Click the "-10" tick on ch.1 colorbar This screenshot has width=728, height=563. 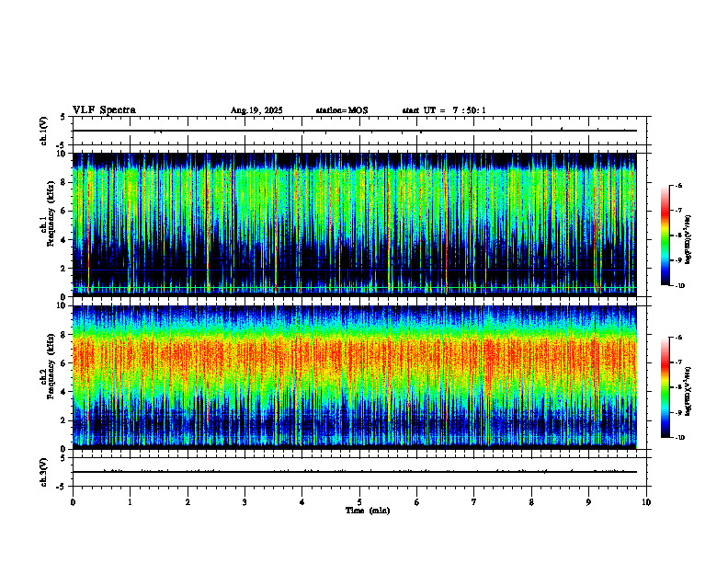pyautogui.click(x=679, y=286)
